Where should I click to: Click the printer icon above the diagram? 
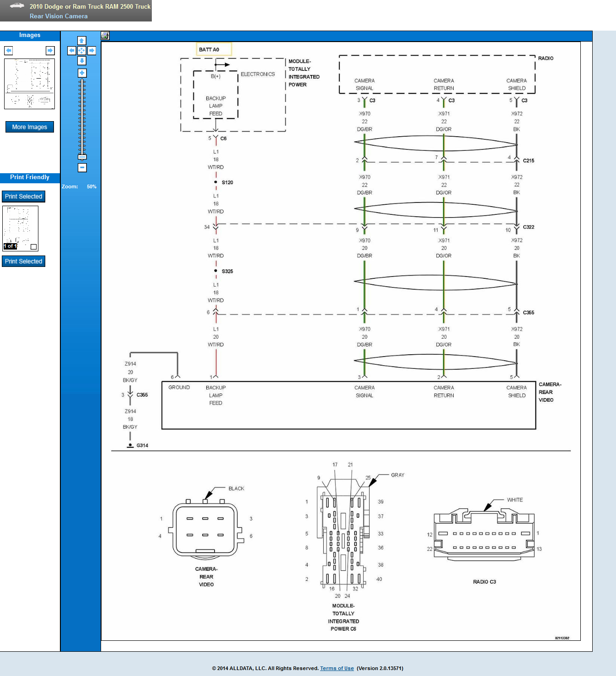[105, 36]
